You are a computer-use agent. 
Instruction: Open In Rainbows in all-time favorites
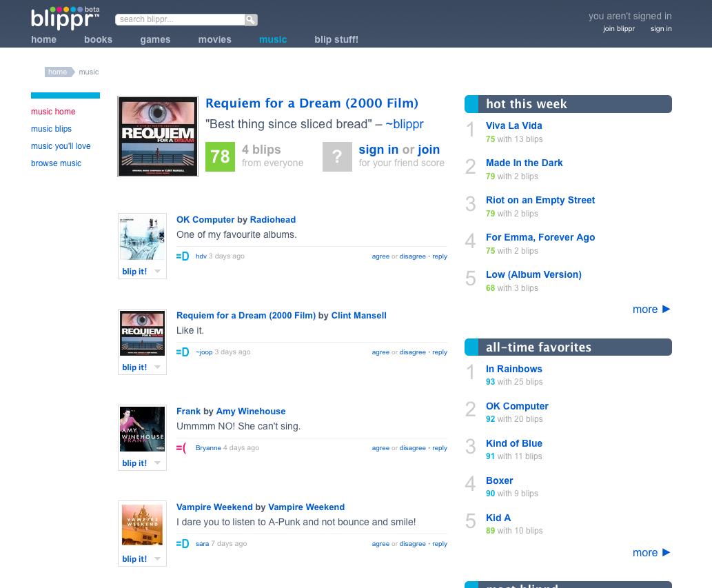[x=514, y=369]
